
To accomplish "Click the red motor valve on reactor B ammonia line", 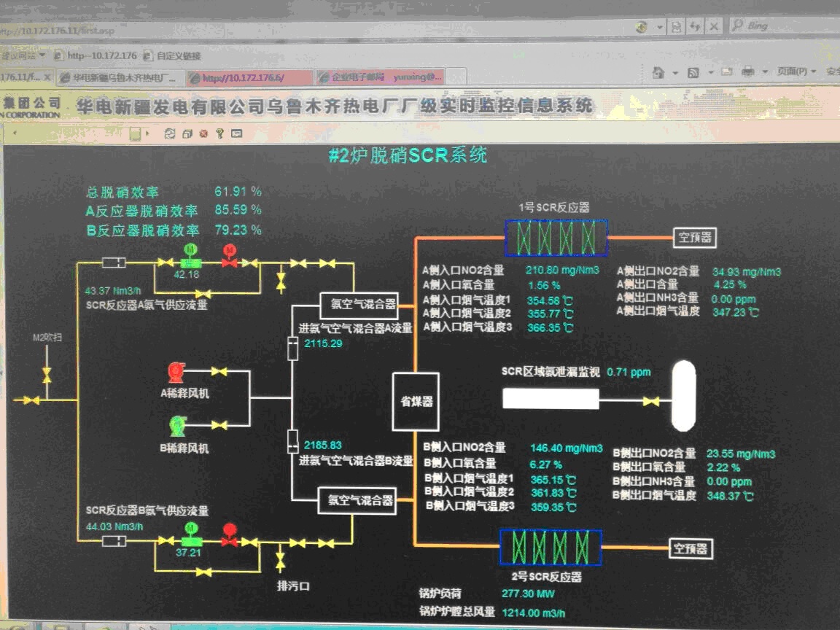I will click(x=229, y=536).
